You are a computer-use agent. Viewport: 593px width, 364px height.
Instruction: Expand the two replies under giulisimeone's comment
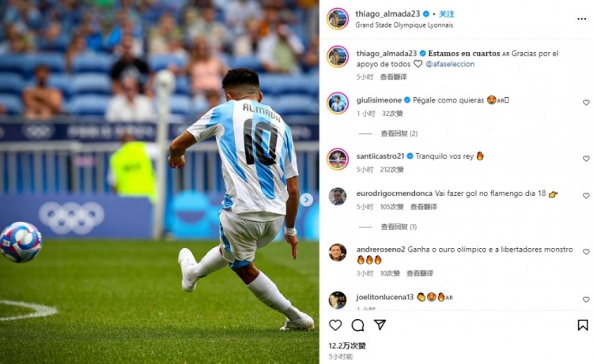click(399, 133)
